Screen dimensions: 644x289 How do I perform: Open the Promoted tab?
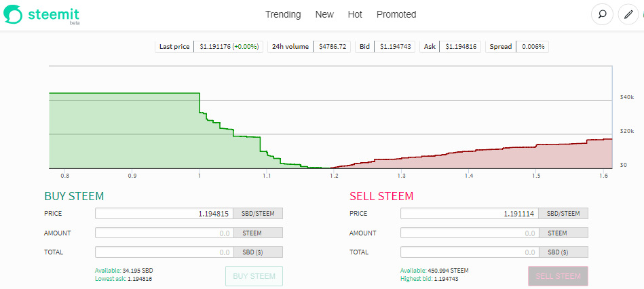[396, 14]
